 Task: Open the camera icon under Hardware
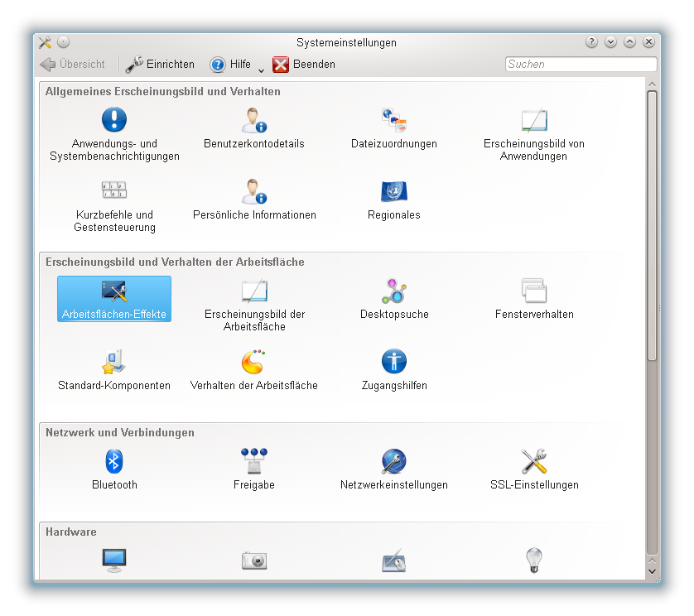(x=254, y=561)
